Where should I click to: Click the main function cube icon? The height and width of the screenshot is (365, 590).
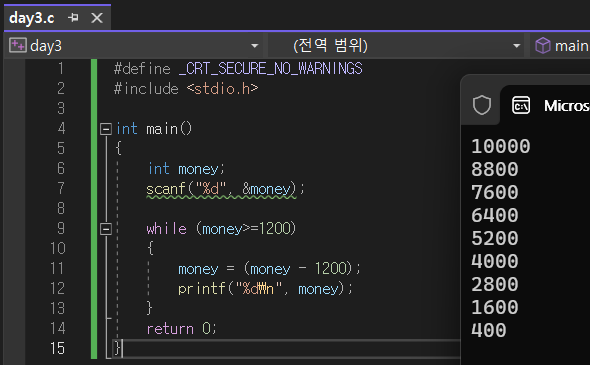click(x=543, y=46)
